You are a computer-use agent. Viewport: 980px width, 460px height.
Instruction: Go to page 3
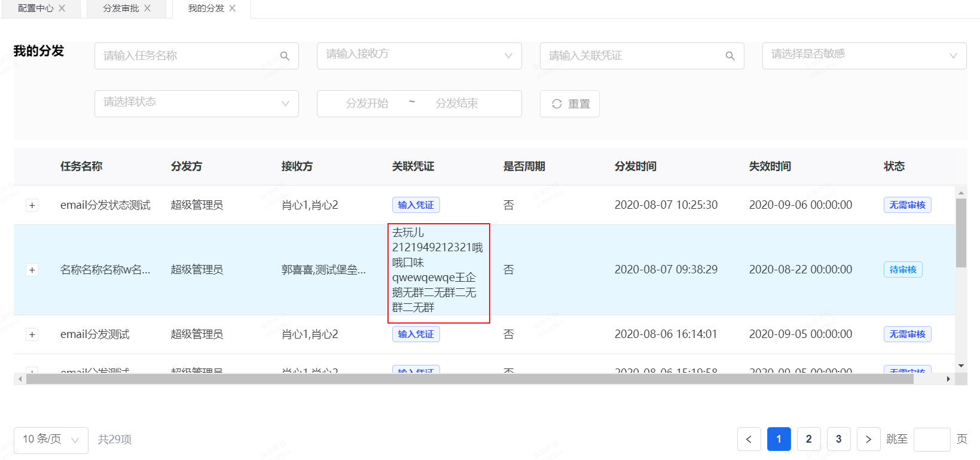(x=839, y=439)
